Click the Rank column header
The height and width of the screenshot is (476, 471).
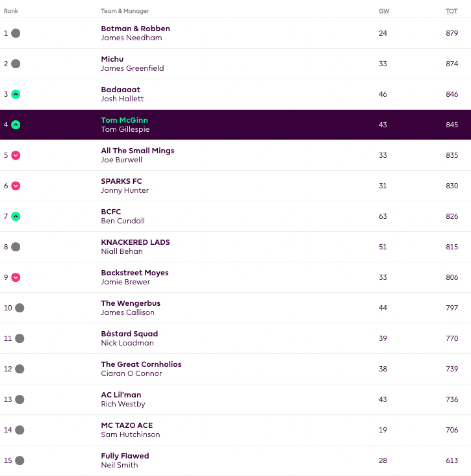pos(11,11)
